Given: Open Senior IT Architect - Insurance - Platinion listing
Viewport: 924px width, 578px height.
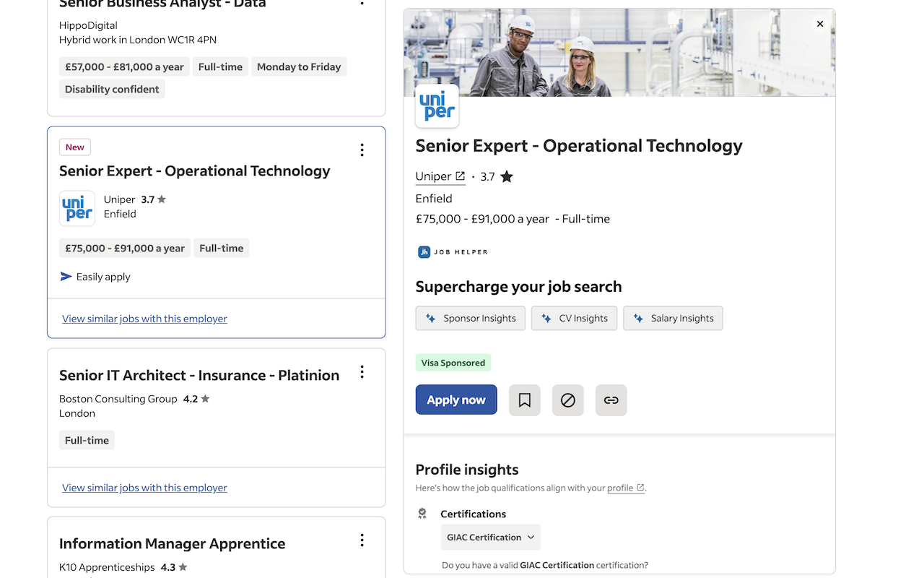Looking at the screenshot, I should (199, 375).
